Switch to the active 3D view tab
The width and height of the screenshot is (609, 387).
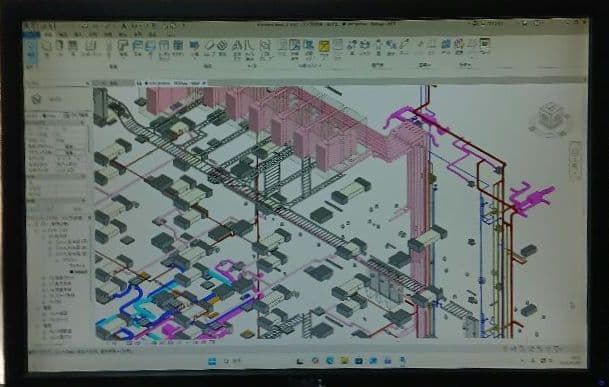(172, 83)
